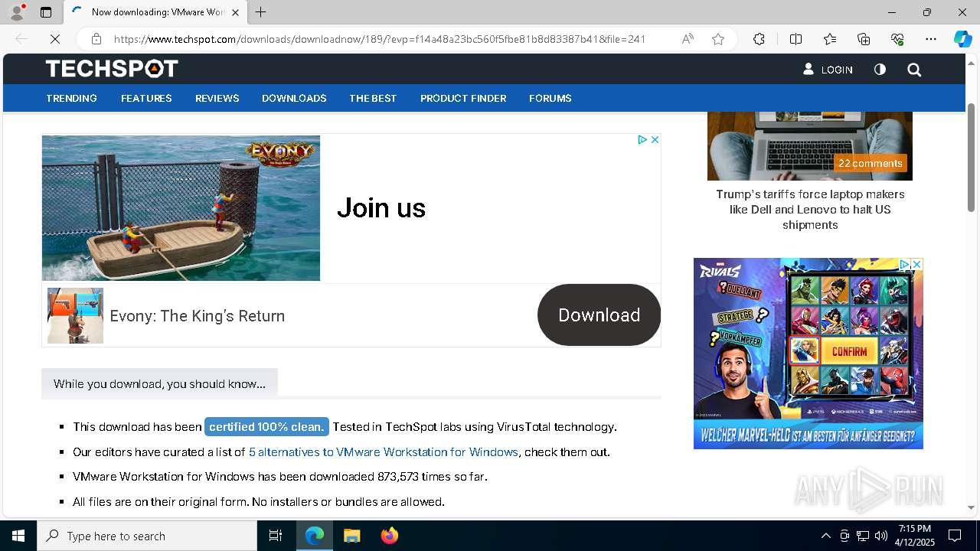Click the LOGIN link
Image resolution: width=980 pixels, height=551 pixels.
coord(828,70)
